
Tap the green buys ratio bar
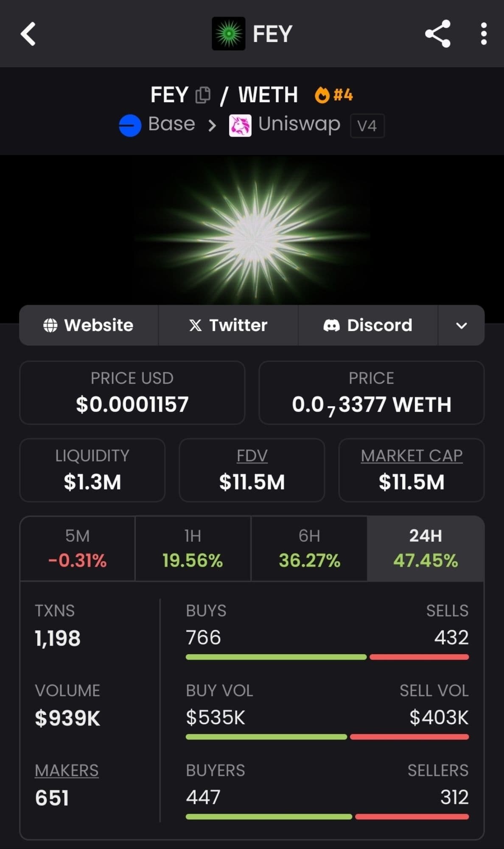(276, 657)
